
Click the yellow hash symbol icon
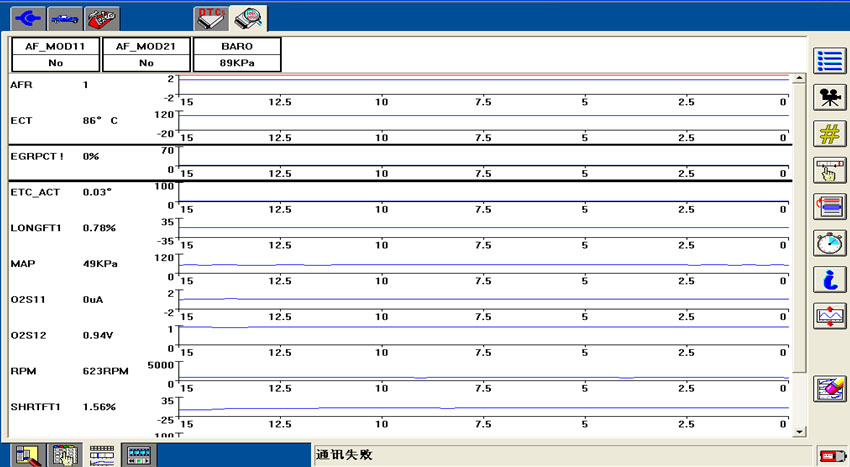click(x=829, y=133)
